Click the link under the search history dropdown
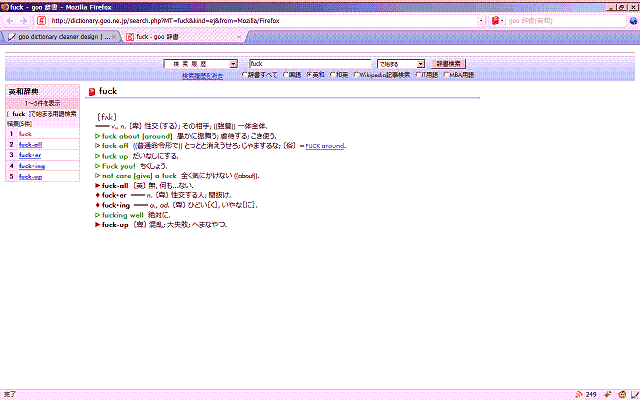 click(x=202, y=76)
